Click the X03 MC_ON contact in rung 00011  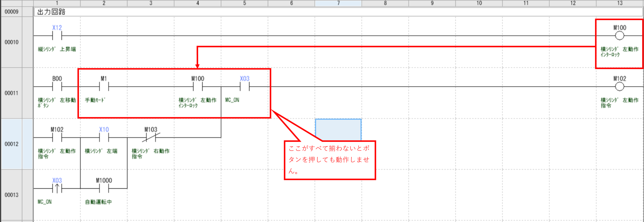245,87
